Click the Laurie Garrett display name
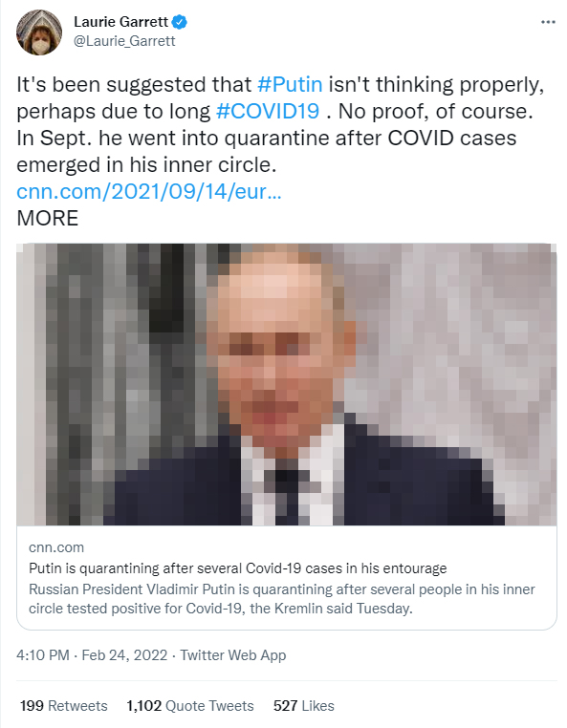This screenshot has width=567, height=728. (120, 22)
